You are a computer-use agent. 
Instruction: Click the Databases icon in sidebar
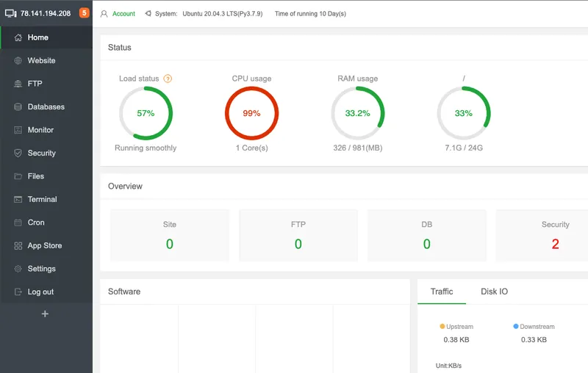[18, 107]
